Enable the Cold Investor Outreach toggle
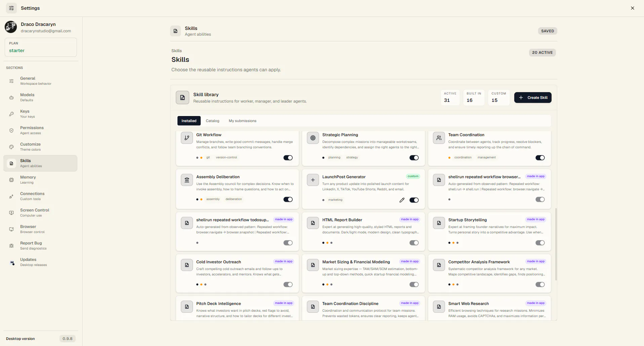 coord(288,284)
